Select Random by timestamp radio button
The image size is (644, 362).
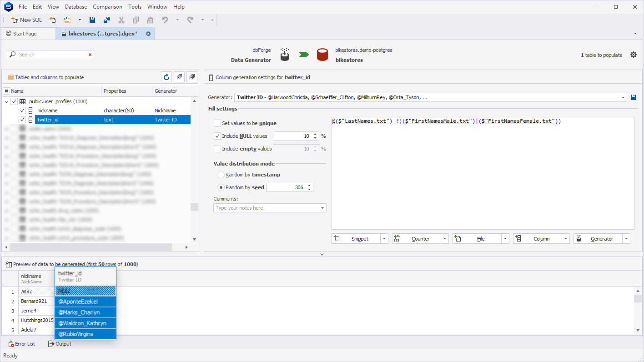221,175
